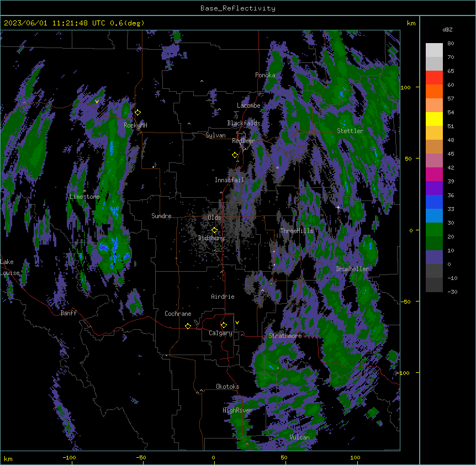
Task: Click the white 80 dBZ legend swatch
Action: [x=434, y=50]
